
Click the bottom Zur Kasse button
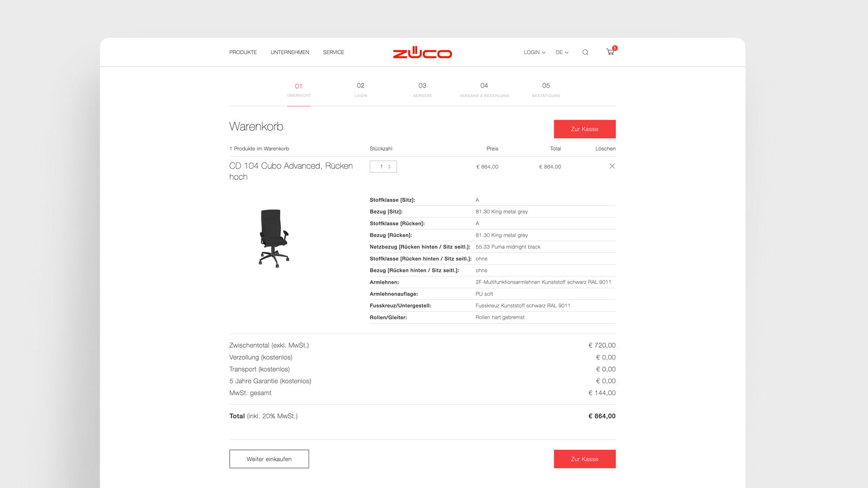point(585,459)
